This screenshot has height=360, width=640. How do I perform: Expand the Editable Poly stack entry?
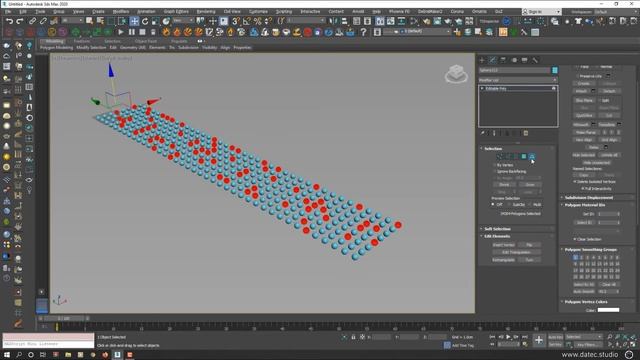(x=482, y=88)
